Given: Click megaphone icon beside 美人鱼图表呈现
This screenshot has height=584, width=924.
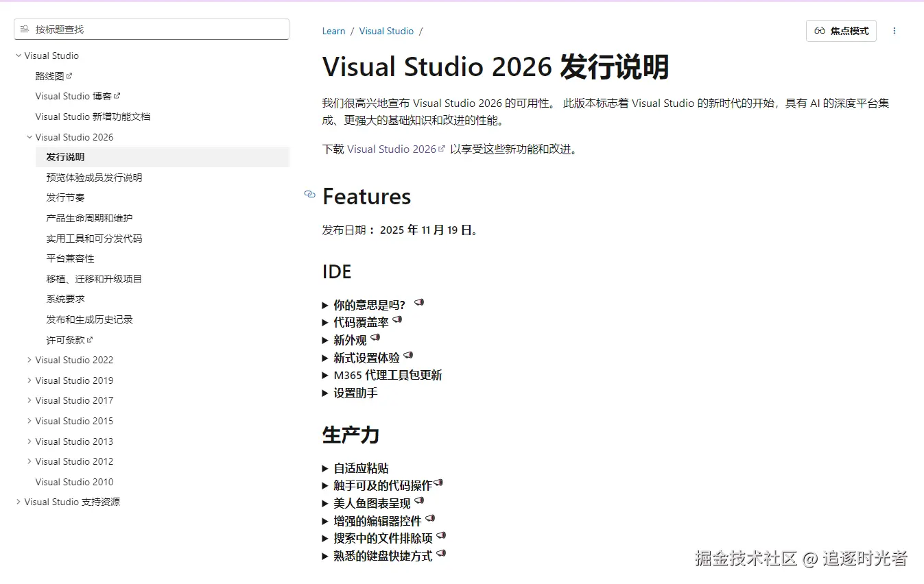Looking at the screenshot, I should (419, 501).
